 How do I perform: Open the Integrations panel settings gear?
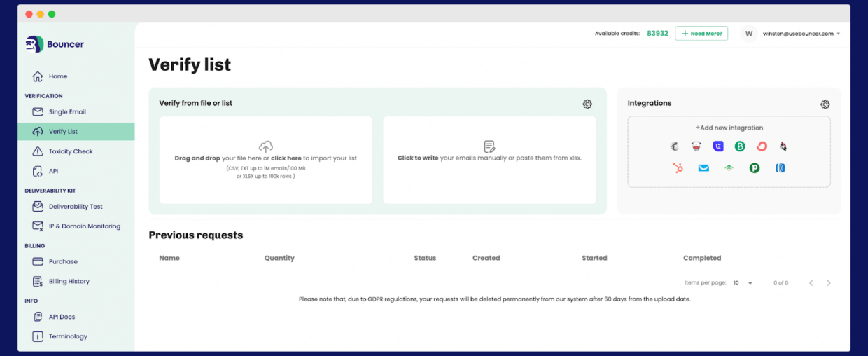pyautogui.click(x=825, y=104)
